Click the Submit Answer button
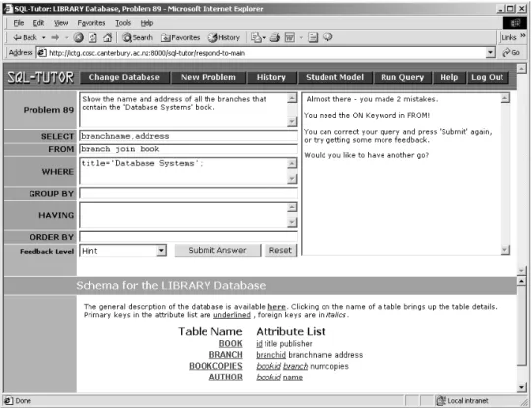The width and height of the screenshot is (532, 408). (x=217, y=251)
